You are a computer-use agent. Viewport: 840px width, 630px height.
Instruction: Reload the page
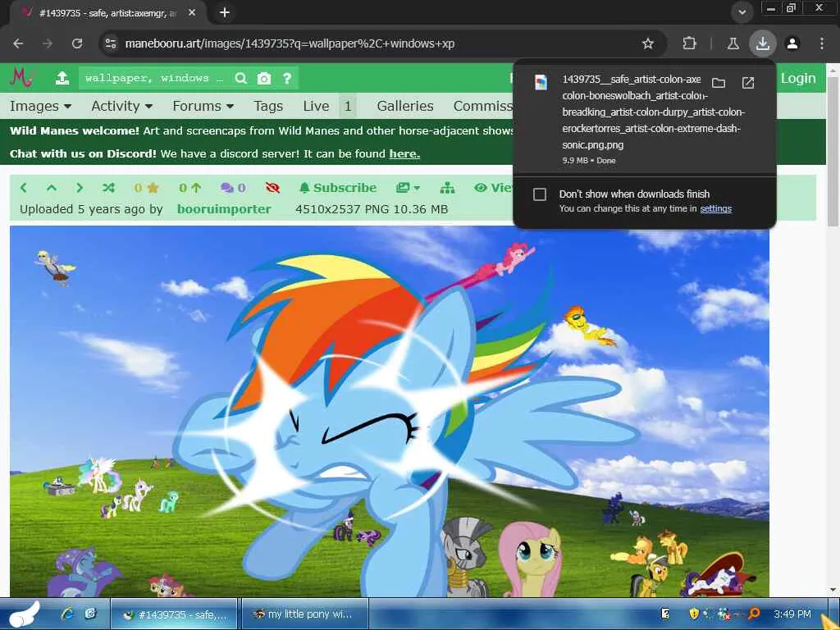(77, 43)
